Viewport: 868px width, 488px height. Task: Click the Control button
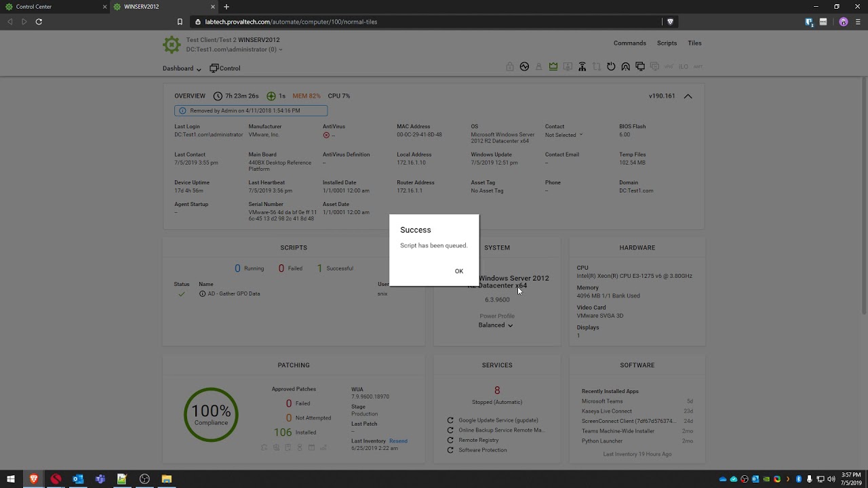point(224,68)
